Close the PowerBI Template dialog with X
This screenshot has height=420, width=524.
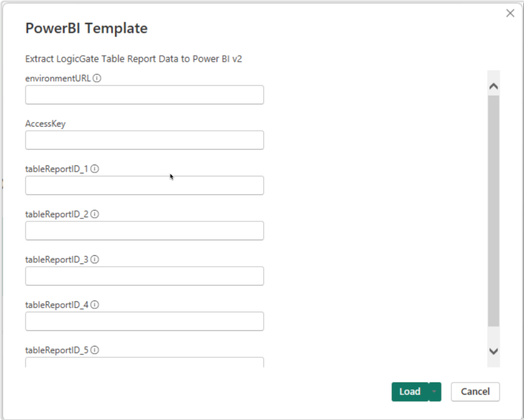point(510,13)
